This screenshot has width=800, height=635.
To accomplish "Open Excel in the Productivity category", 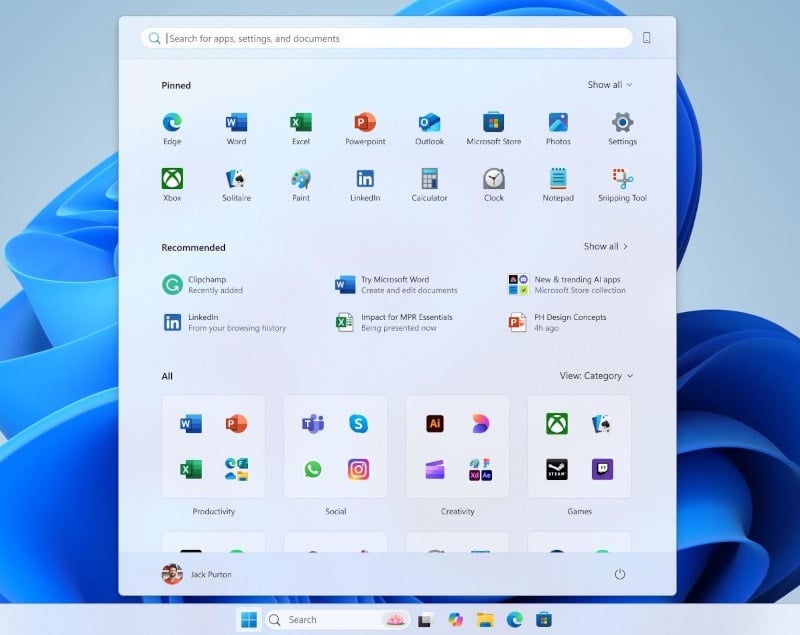I will (x=191, y=469).
